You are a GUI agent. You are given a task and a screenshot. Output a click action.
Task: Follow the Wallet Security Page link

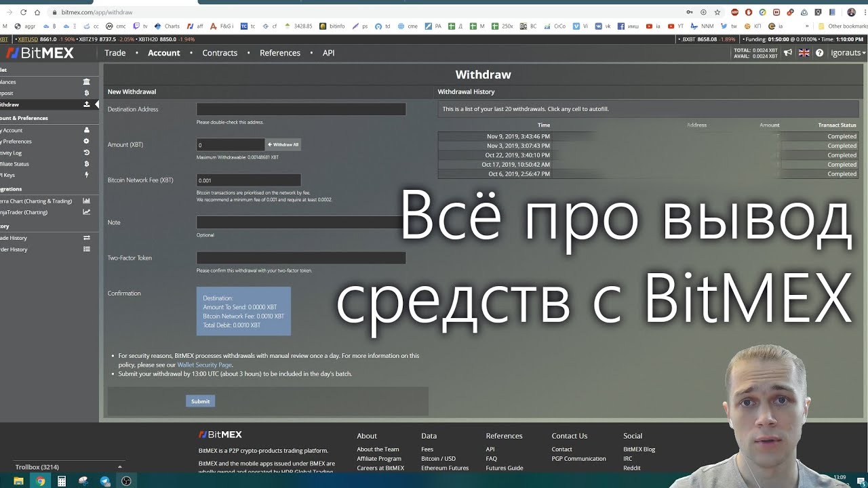click(x=204, y=365)
